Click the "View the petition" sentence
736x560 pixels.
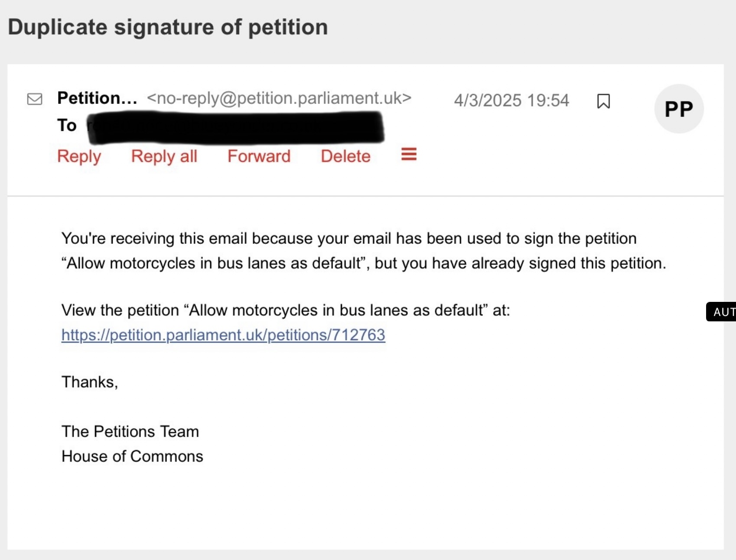(285, 310)
